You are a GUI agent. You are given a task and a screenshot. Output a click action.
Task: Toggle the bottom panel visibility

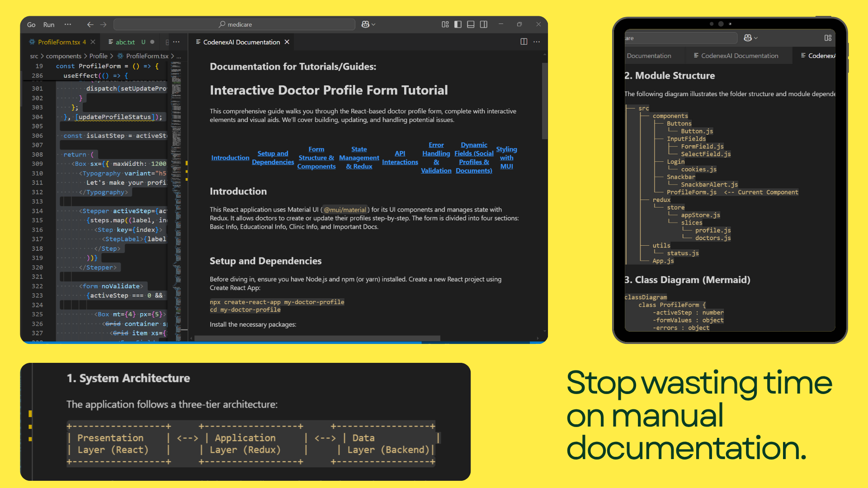(x=471, y=24)
